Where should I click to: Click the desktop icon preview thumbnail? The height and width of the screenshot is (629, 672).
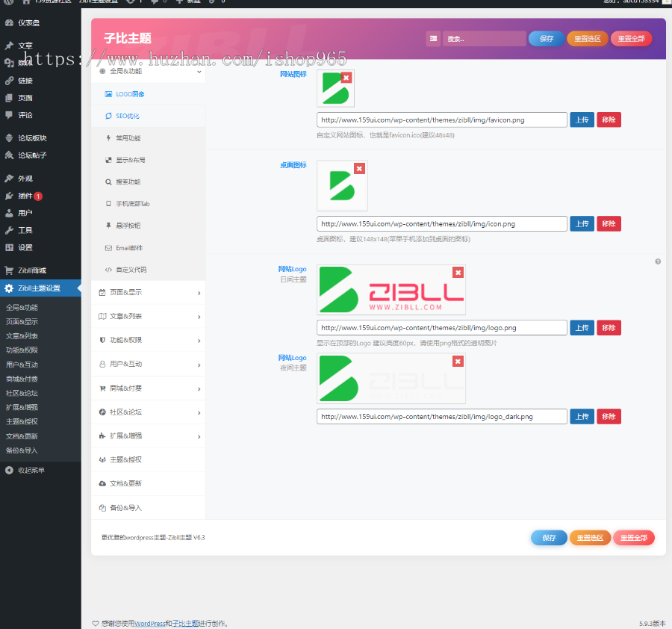point(343,186)
